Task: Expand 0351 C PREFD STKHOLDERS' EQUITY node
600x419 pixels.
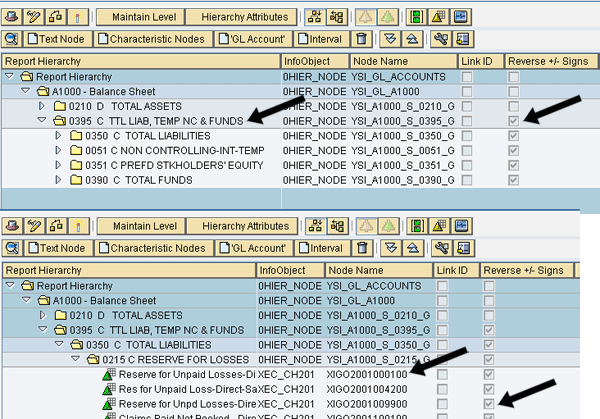Action: tap(58, 164)
